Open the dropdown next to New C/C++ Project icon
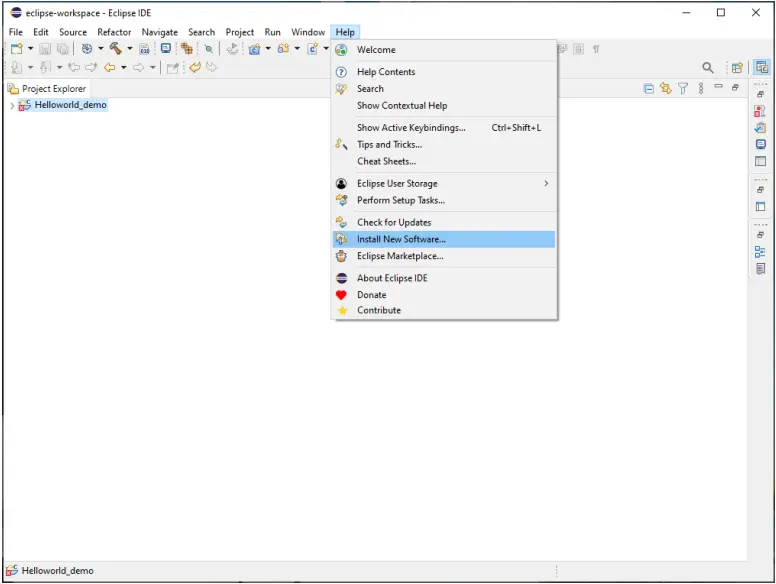Viewport: 776px width, 584px height. pyautogui.click(x=268, y=49)
